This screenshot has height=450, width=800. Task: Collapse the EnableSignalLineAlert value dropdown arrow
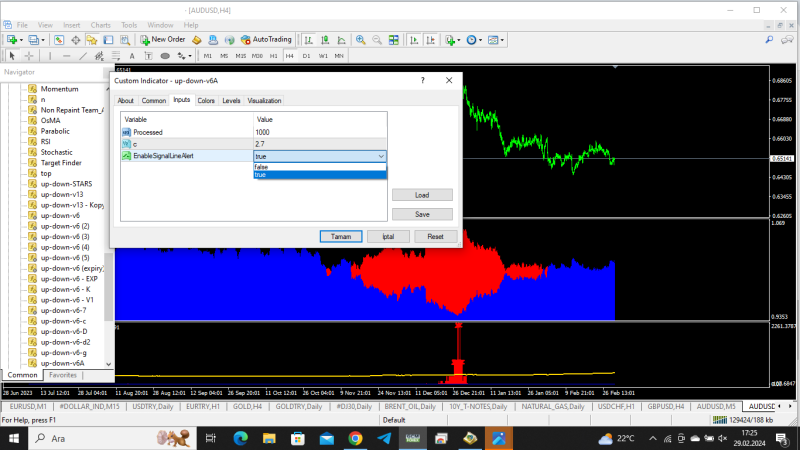380,156
